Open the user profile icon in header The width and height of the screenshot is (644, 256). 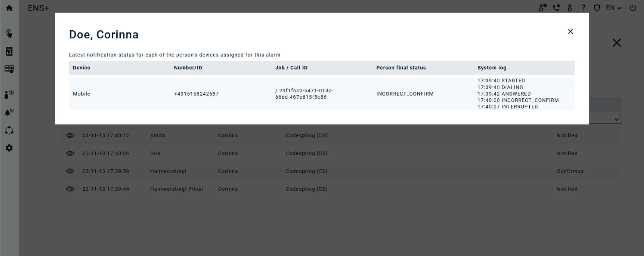pos(570,8)
